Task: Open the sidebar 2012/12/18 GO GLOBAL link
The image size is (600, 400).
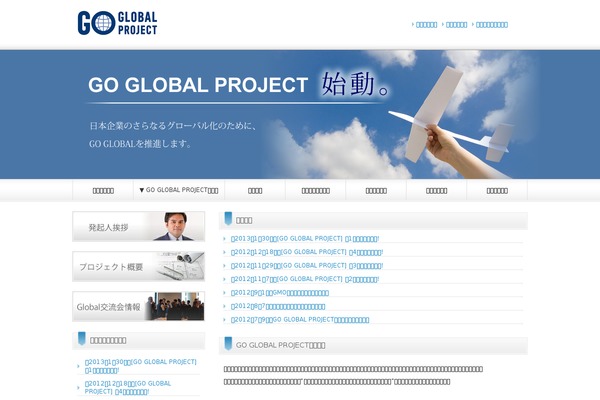Action: (x=128, y=387)
